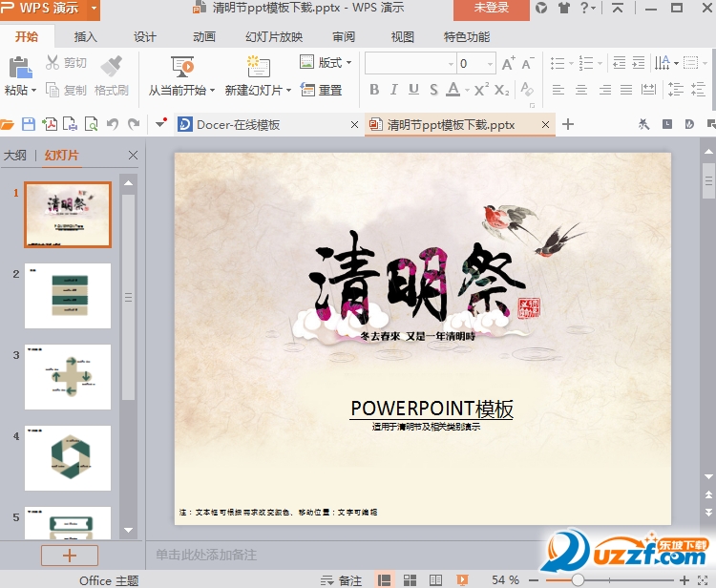Save the presentation with disk icon
716x588 pixels.
29,124
